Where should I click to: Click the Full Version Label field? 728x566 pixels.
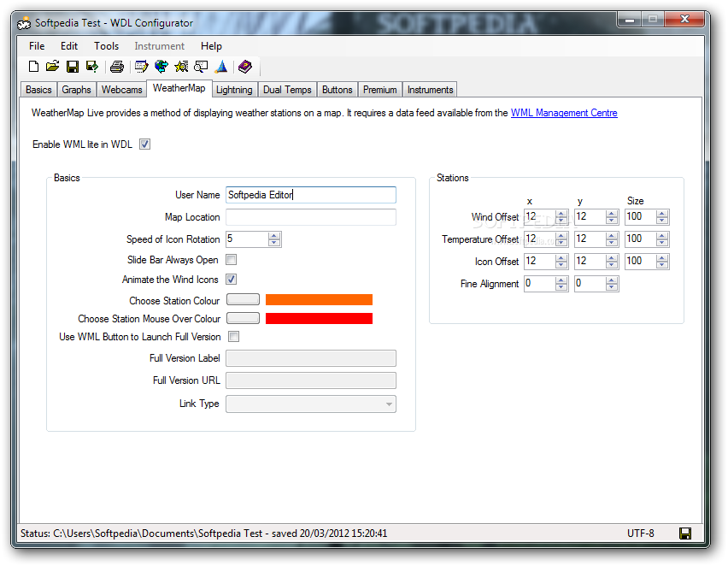(x=311, y=358)
